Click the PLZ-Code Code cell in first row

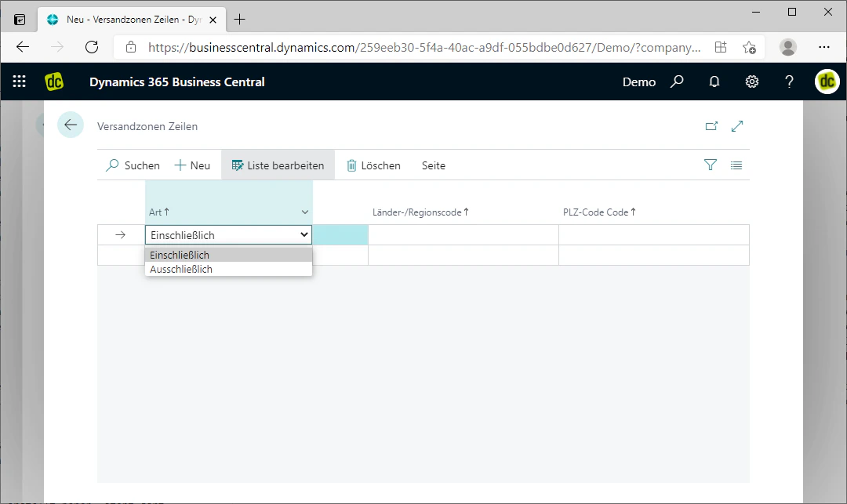pos(654,234)
